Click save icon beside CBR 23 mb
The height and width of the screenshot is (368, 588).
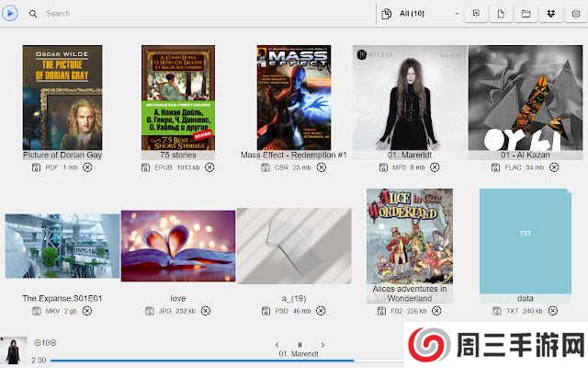(x=266, y=167)
